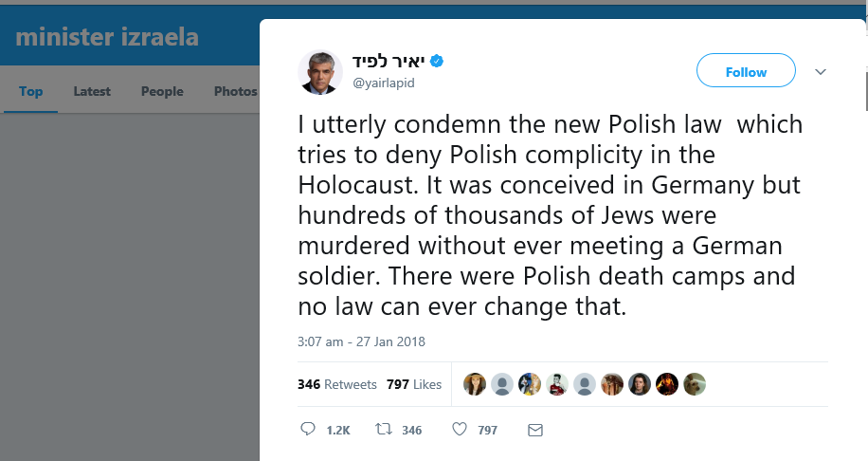
Task: Click the Hebrew display name
Action: pos(389,62)
